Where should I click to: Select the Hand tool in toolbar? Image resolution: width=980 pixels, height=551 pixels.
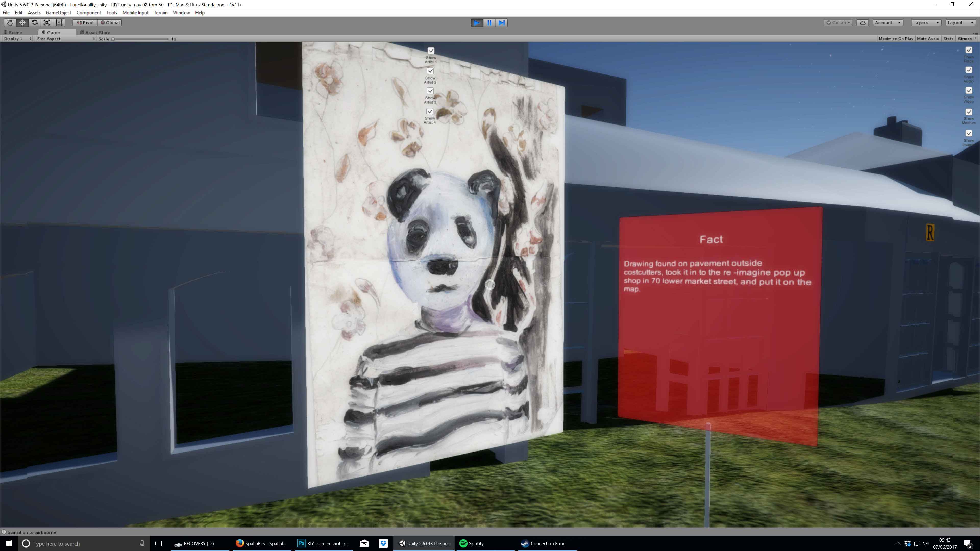pyautogui.click(x=10, y=22)
